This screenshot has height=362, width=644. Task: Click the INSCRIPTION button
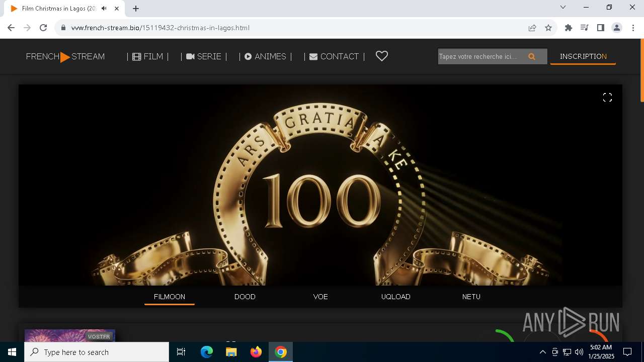tap(583, 56)
